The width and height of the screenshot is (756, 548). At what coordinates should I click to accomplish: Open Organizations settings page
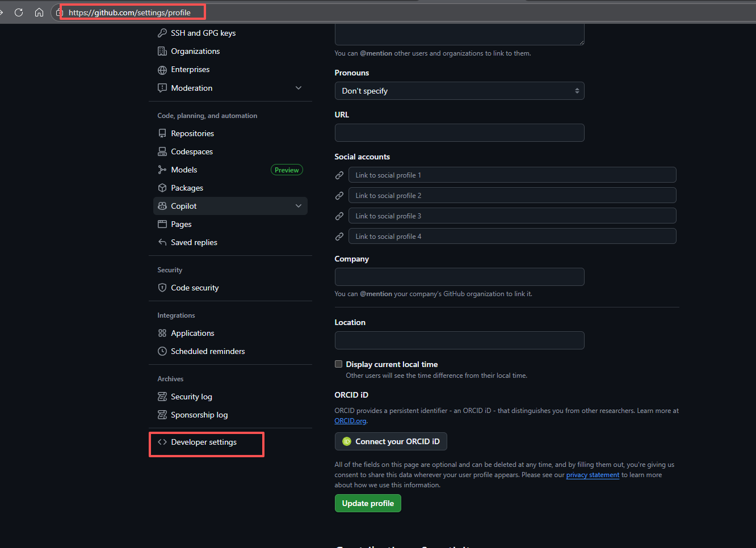point(195,51)
